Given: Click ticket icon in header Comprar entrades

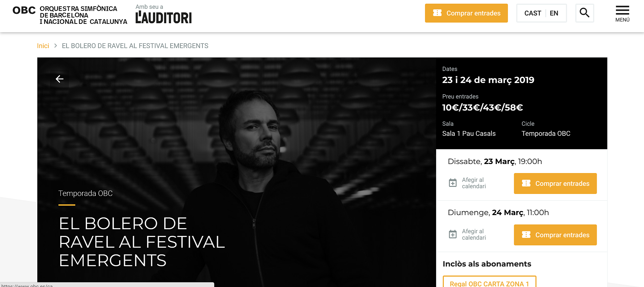Looking at the screenshot, I should pyautogui.click(x=437, y=13).
